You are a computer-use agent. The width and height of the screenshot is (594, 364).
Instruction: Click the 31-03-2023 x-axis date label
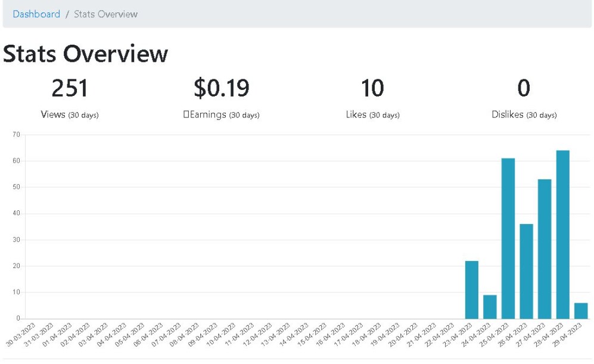(x=39, y=335)
